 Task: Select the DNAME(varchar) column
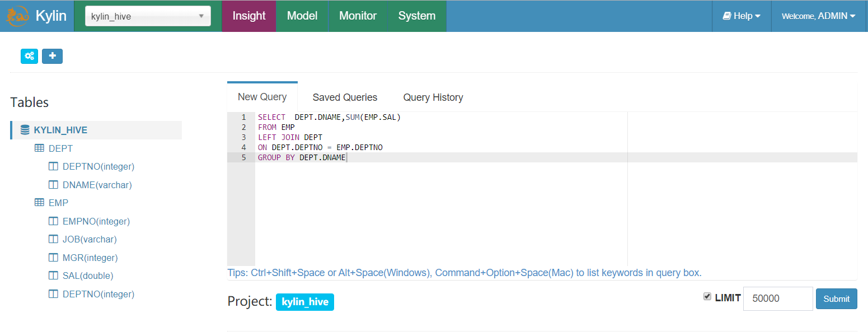tap(97, 185)
